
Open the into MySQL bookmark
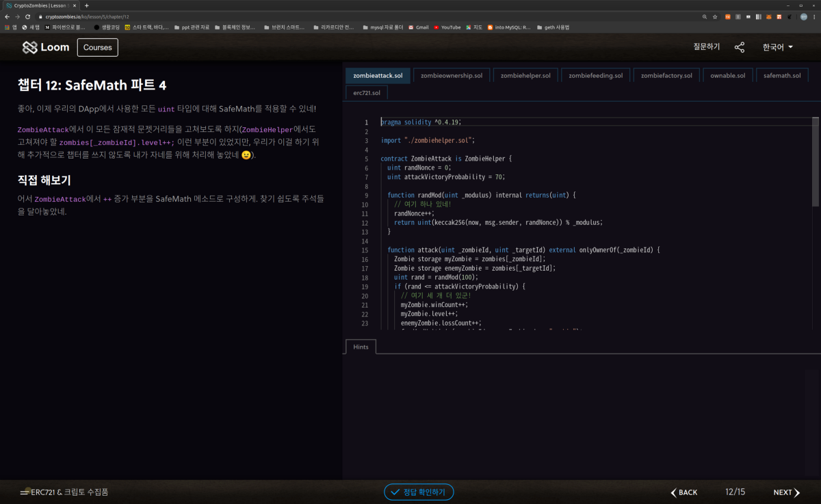(508, 27)
